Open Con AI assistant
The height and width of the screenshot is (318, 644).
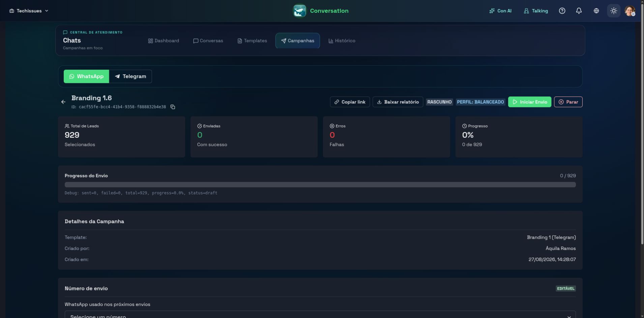(x=500, y=11)
